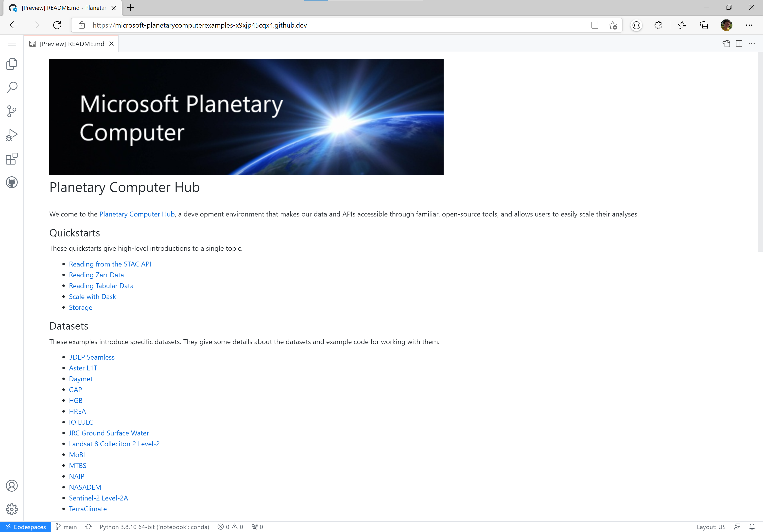Viewport: 763px width, 532px height.
Task: Open the Manage settings gear
Action: [12, 509]
